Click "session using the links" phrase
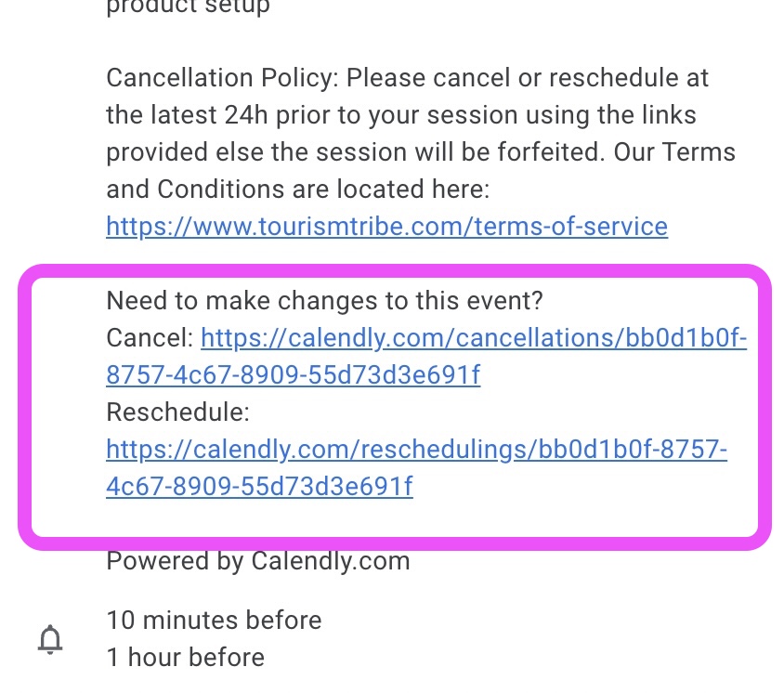The width and height of the screenshot is (784, 693). [x=561, y=115]
